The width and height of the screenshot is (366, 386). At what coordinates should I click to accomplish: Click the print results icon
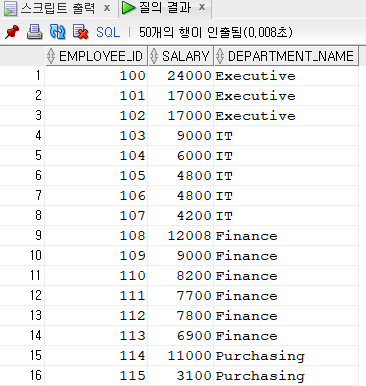tap(34, 32)
